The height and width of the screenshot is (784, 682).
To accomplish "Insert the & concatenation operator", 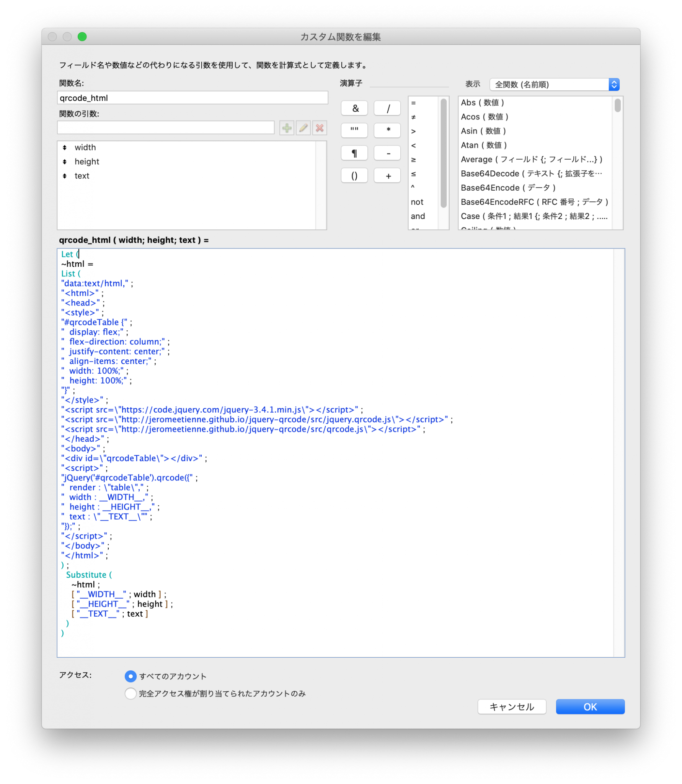I will coord(354,108).
